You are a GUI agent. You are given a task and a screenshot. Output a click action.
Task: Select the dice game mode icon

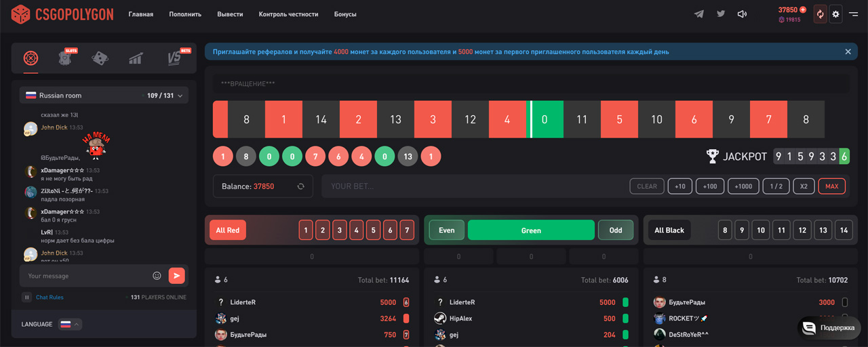pos(100,58)
